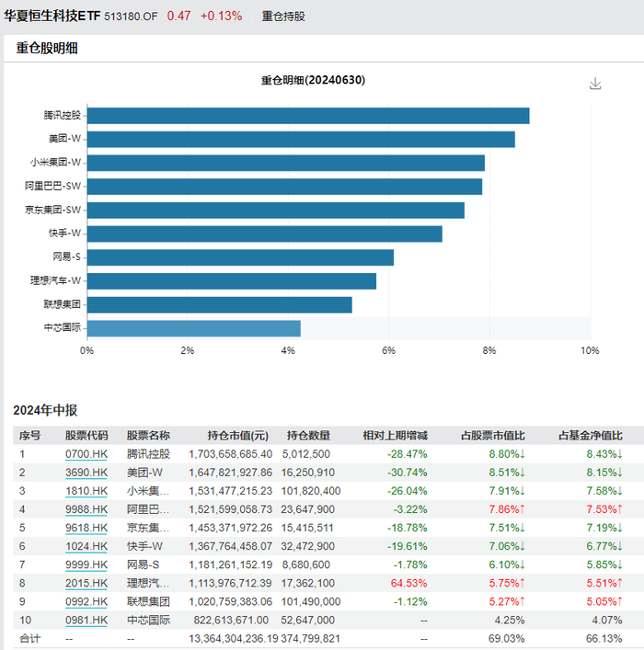Open the 重仓持股 tab
The width and height of the screenshot is (644, 650).
[283, 17]
